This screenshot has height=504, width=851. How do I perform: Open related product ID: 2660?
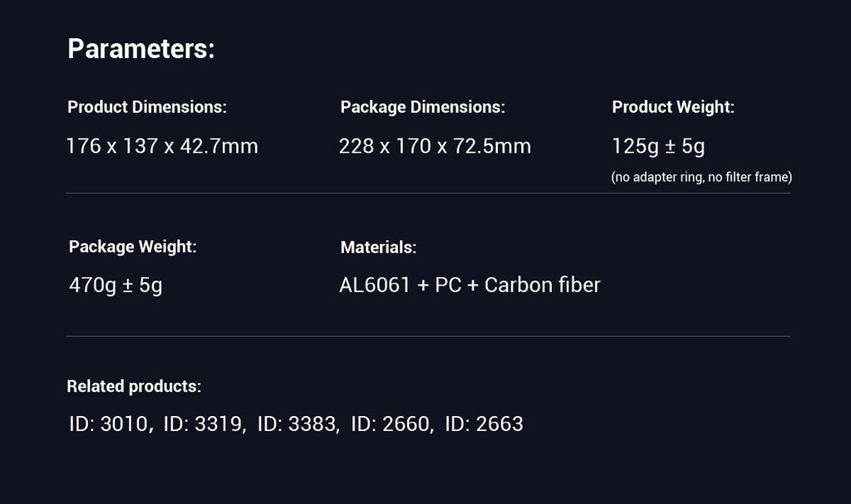(x=391, y=423)
